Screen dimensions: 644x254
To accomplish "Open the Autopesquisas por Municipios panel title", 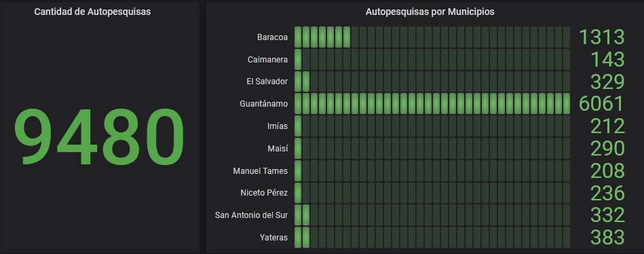I will 430,12.
